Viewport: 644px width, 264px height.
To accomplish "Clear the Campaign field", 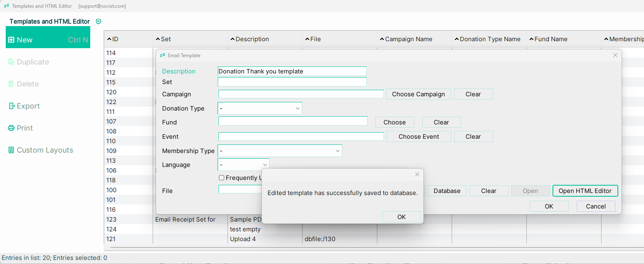I will [473, 94].
